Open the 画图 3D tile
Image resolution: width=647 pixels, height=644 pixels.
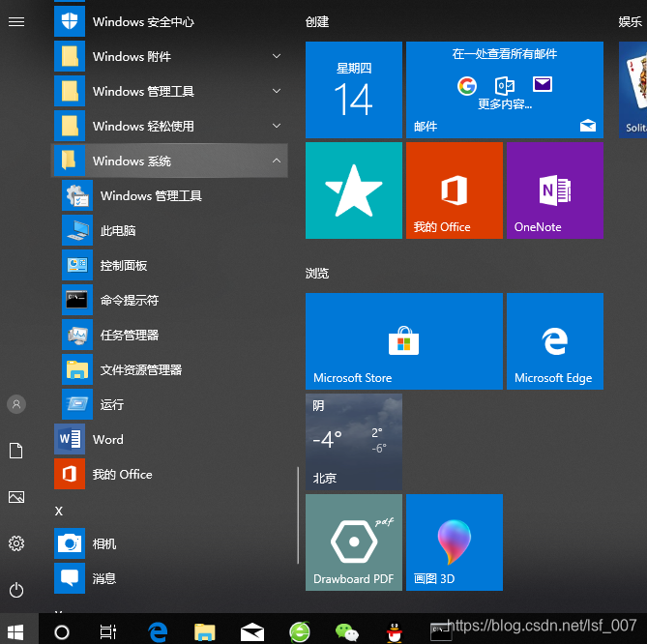coord(455,542)
